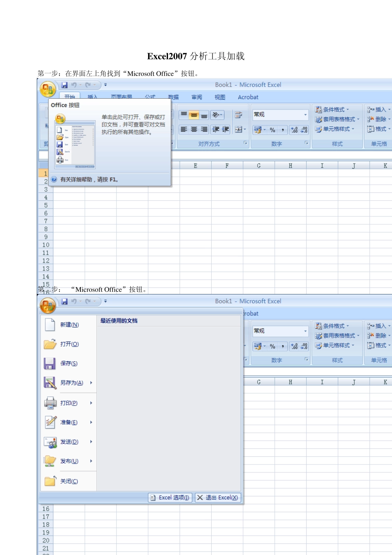Choose 关闭(C) in the Office menu
The width and height of the screenshot is (392, 555).
click(x=68, y=481)
